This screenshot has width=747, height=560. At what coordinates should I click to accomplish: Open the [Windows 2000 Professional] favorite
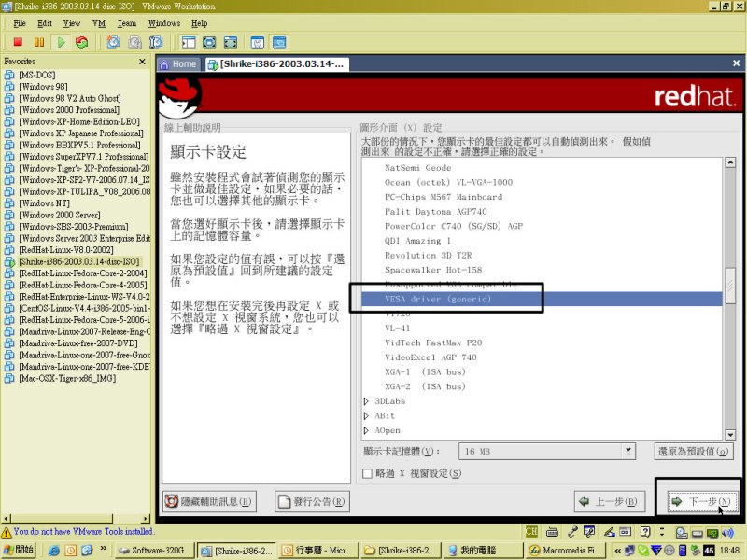coord(68,109)
